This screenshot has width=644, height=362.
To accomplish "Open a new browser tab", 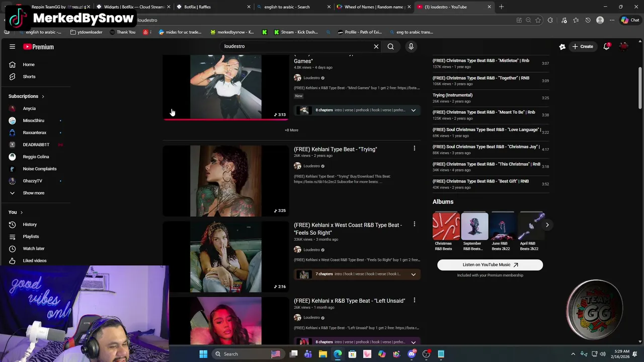I will [501, 7].
